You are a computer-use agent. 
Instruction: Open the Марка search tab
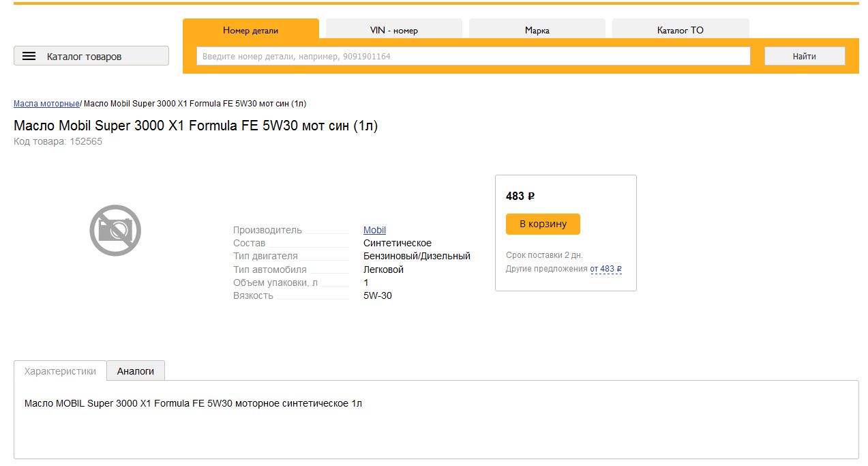(537, 30)
